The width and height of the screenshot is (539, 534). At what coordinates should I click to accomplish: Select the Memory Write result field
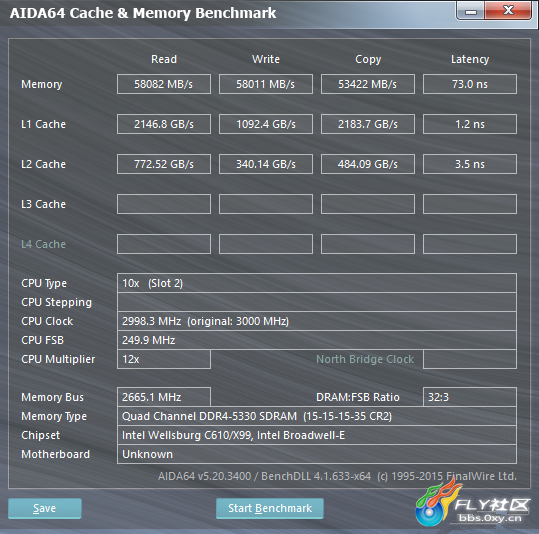coord(266,84)
